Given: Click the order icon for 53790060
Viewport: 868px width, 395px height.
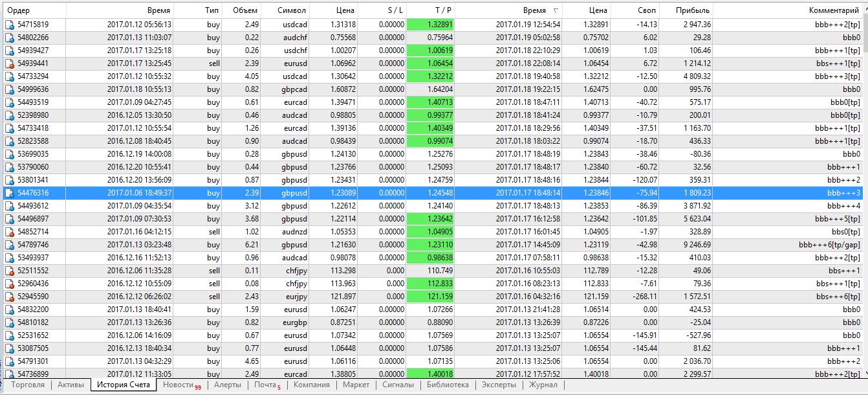Looking at the screenshot, I should (x=9, y=167).
